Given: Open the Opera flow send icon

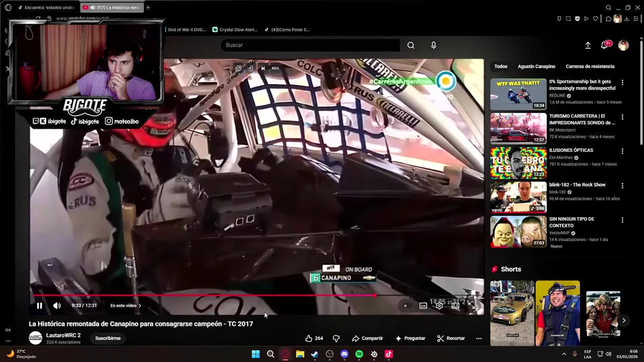Looking at the screenshot, I should click(x=587, y=19).
